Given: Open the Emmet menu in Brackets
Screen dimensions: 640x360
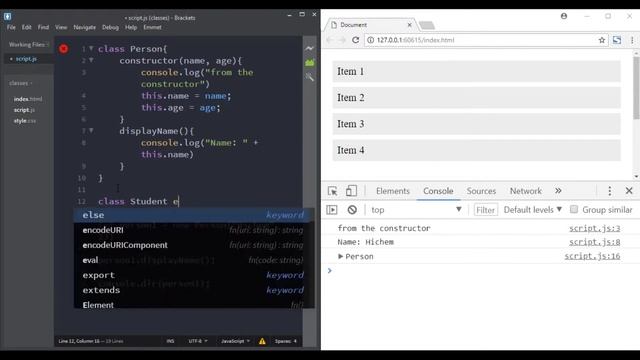Looking at the screenshot, I should pos(152,27).
